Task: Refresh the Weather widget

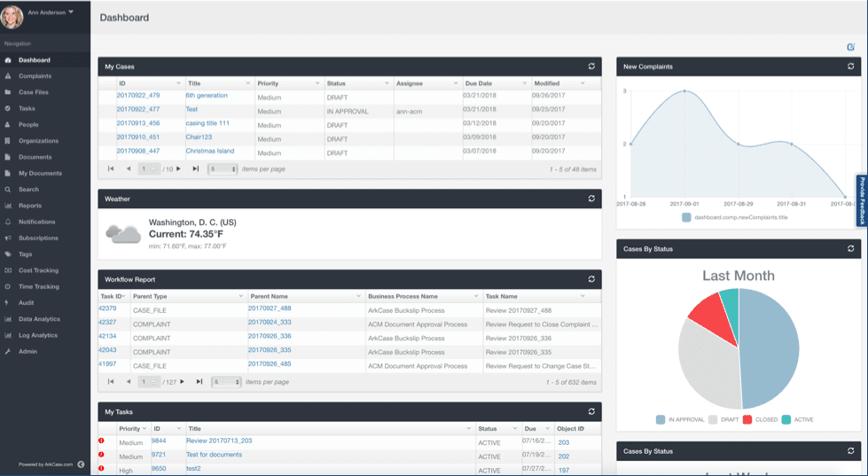Action: [x=591, y=199]
